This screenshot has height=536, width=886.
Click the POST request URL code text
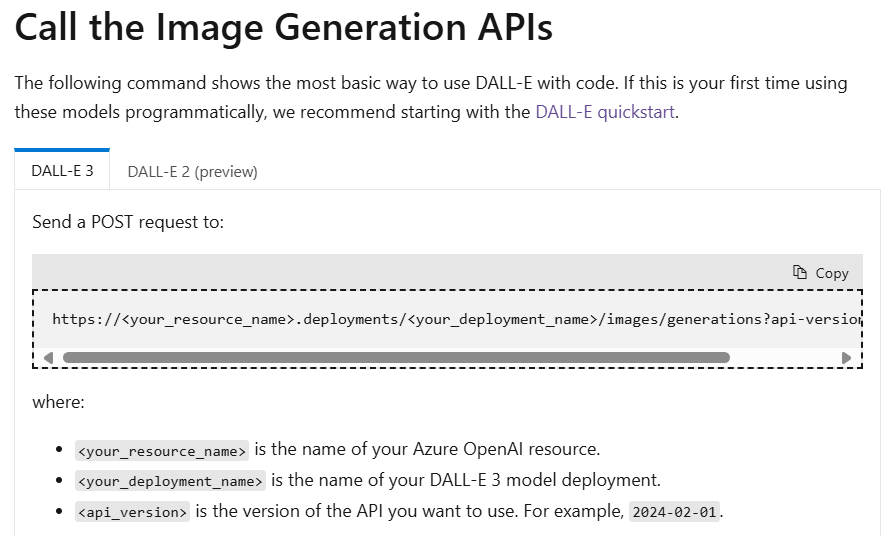[457, 319]
